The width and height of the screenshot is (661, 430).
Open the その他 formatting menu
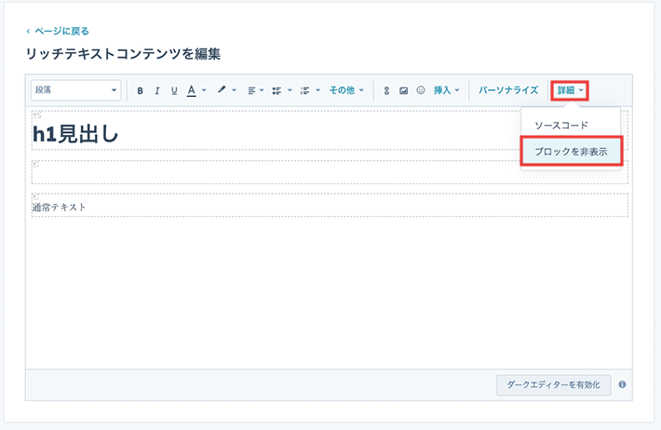click(x=346, y=90)
